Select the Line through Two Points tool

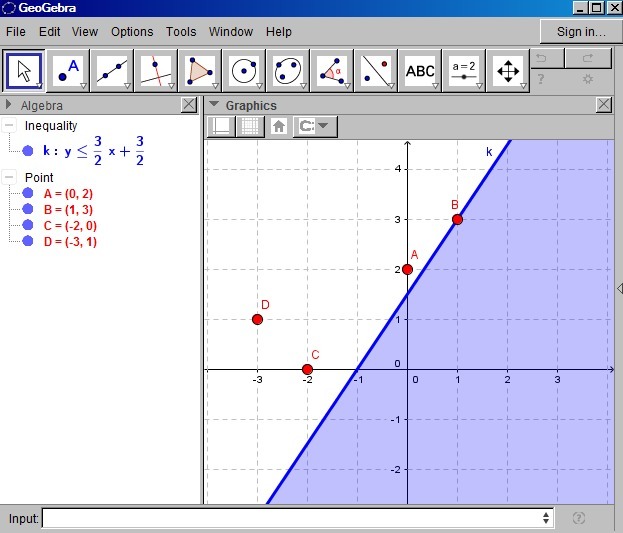coord(112,71)
